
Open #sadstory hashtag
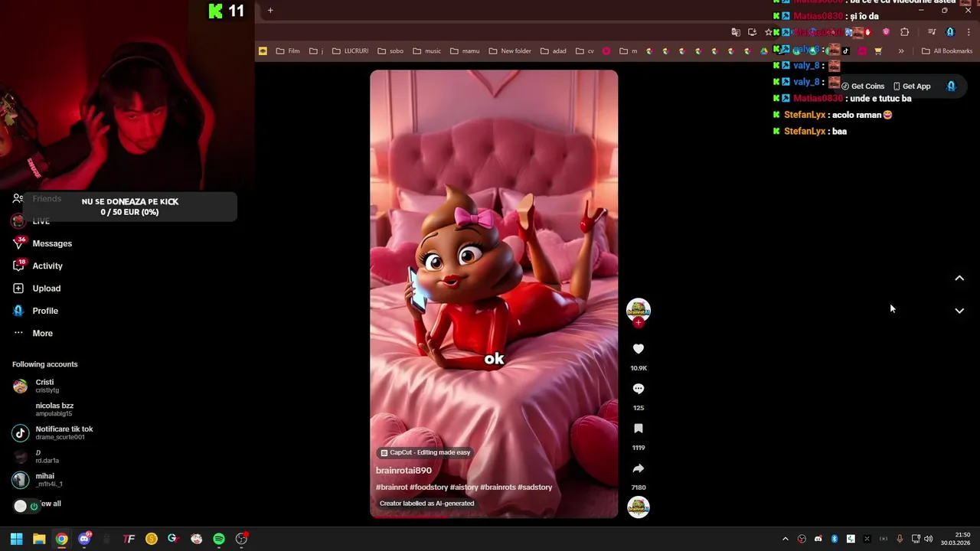(x=534, y=487)
